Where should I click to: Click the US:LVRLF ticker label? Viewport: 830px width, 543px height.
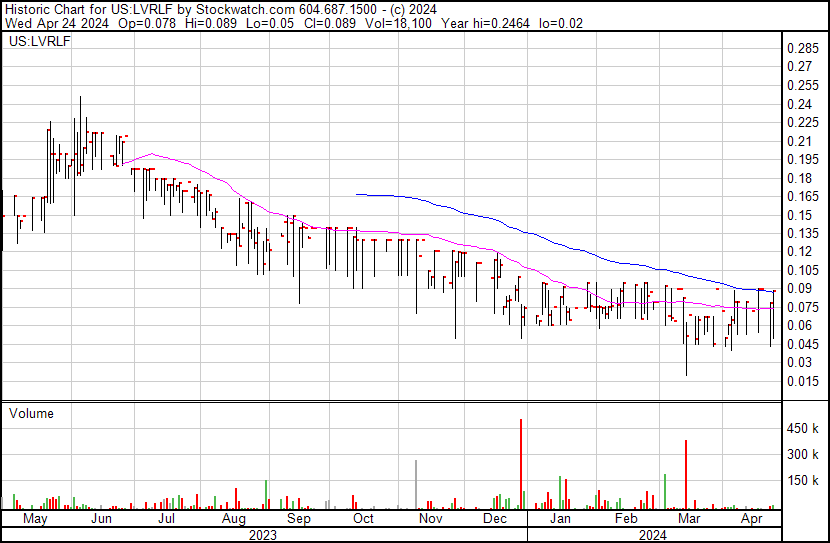[x=40, y=42]
